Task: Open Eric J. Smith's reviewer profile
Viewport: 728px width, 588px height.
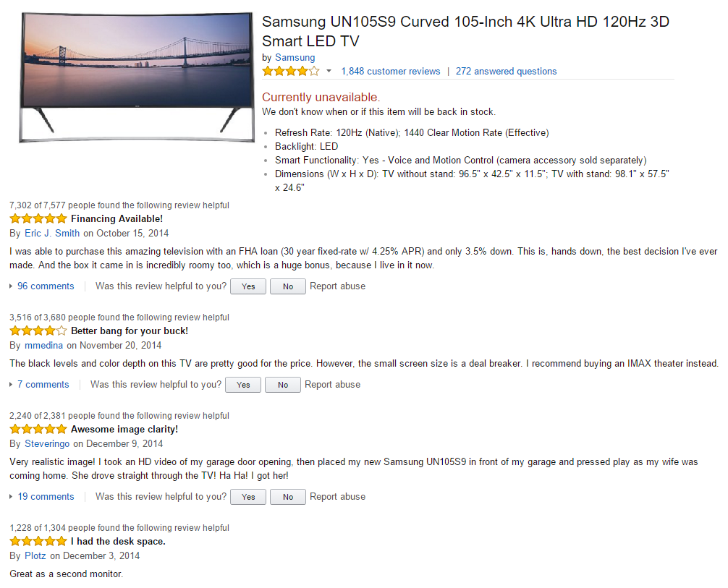Action: coord(52,233)
